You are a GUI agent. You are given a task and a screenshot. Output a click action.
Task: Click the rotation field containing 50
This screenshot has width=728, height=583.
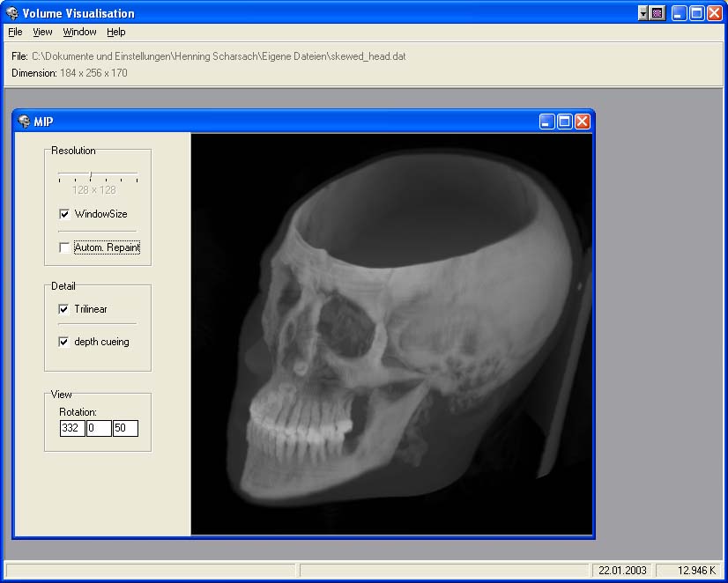pyautogui.click(x=125, y=429)
